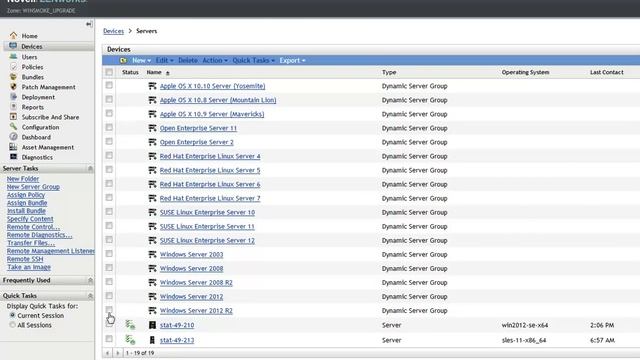Click the status icon for stat-49-213
The height and width of the screenshot is (360, 640).
coord(130,339)
